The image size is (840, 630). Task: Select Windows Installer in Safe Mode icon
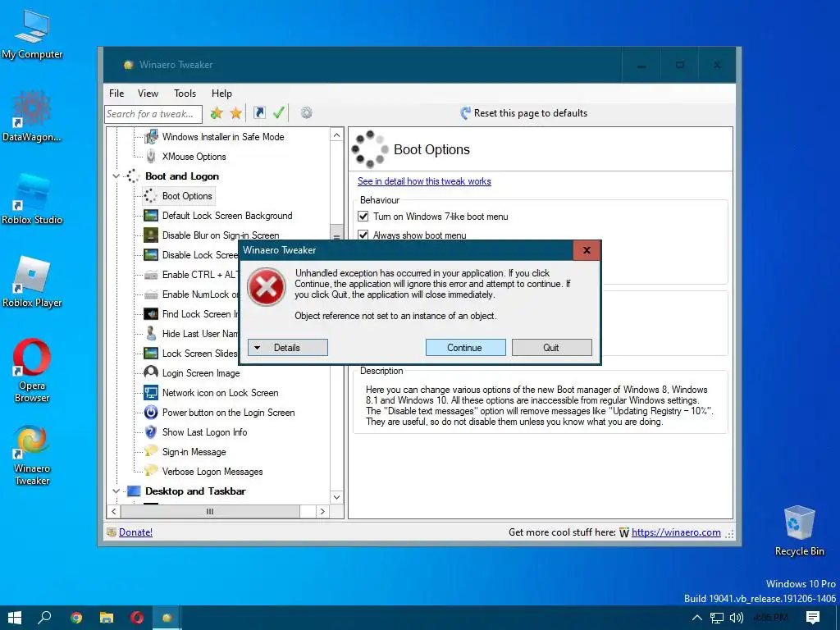click(x=151, y=137)
